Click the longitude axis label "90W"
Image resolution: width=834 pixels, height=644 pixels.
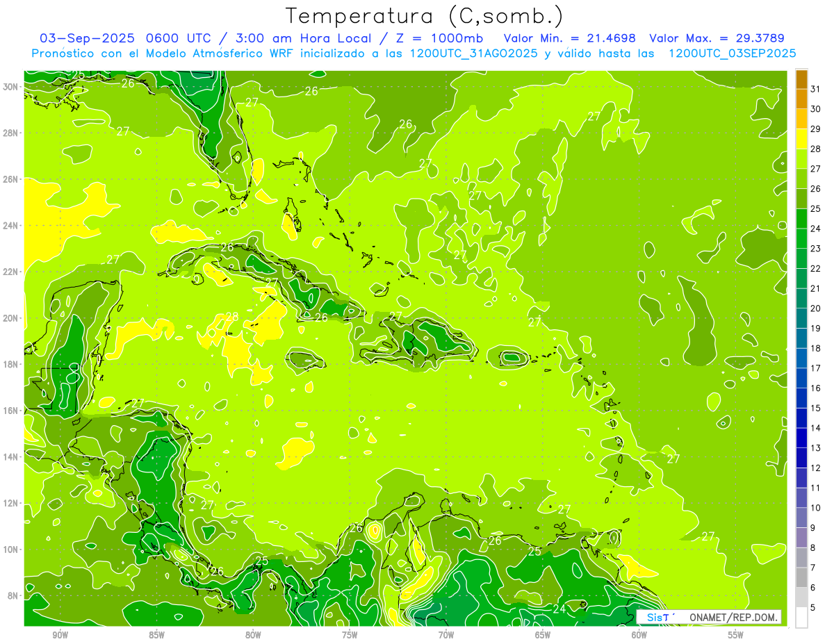60,635
